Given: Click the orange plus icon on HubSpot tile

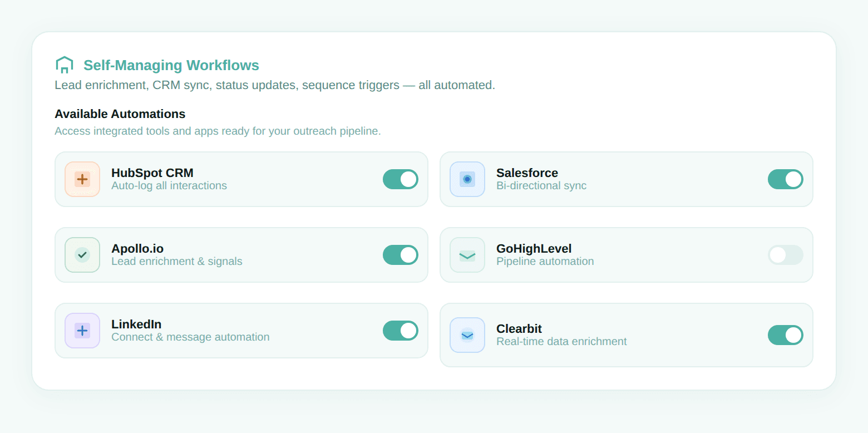Looking at the screenshot, I should coord(82,179).
